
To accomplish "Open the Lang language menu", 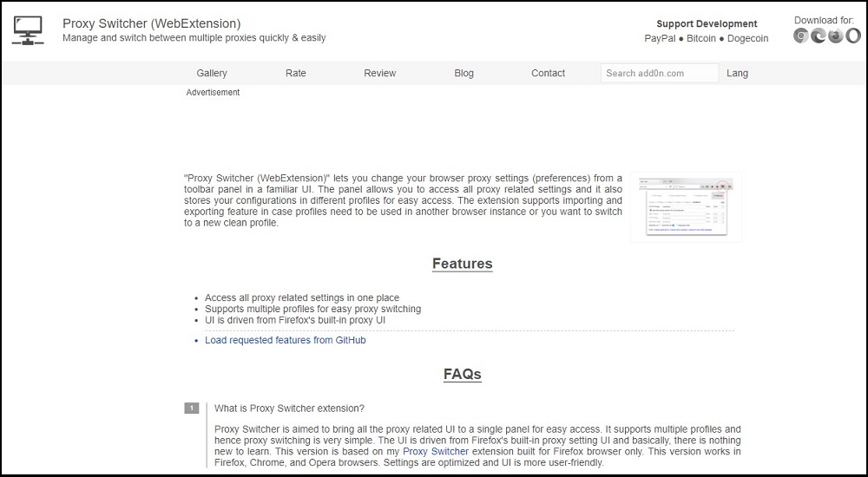I will pyautogui.click(x=737, y=73).
